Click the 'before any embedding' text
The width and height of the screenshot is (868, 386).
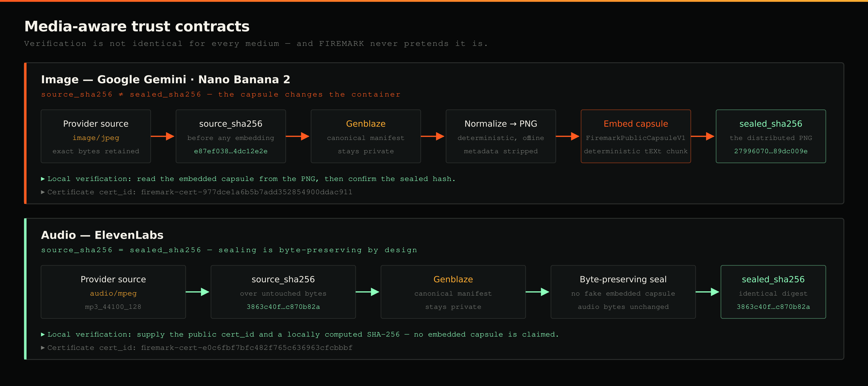pos(231,138)
